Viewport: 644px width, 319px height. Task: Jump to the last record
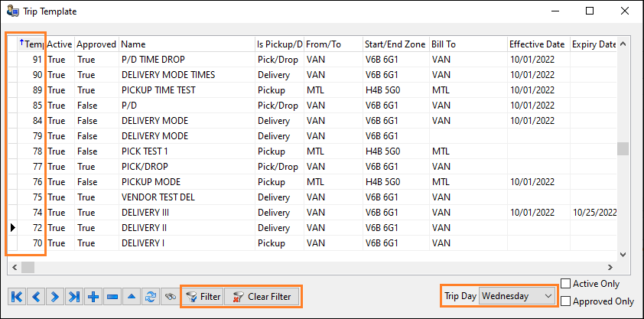coord(74,297)
